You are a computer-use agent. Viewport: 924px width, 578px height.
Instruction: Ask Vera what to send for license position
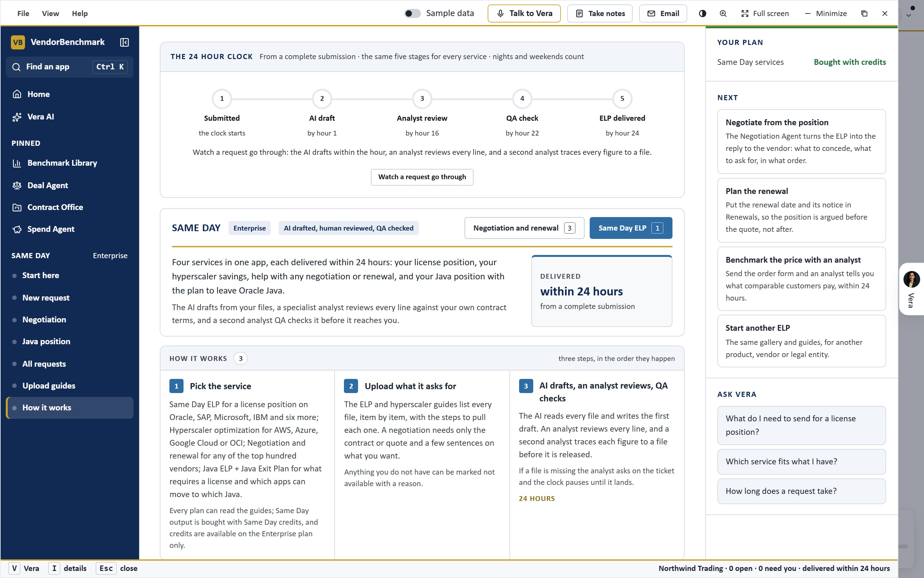click(x=801, y=425)
